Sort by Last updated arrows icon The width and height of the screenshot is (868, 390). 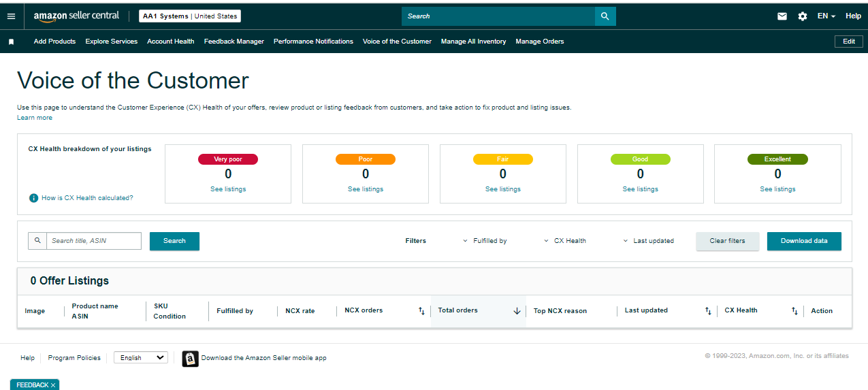[708, 311]
